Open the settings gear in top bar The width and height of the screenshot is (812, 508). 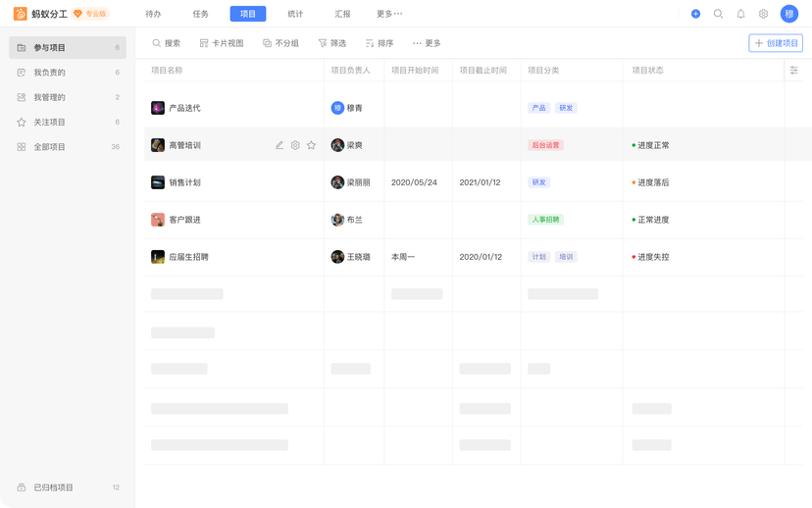(763, 14)
